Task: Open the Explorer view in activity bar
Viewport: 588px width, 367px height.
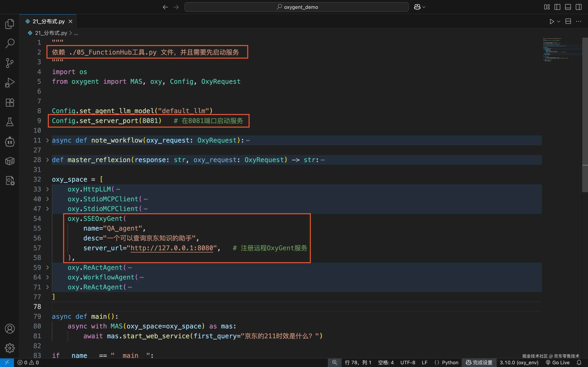Action: [x=10, y=24]
